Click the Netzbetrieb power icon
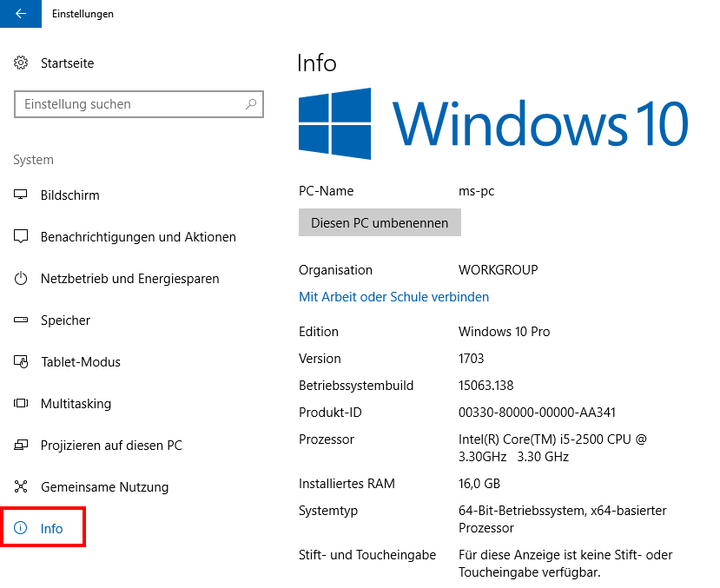 [22, 279]
